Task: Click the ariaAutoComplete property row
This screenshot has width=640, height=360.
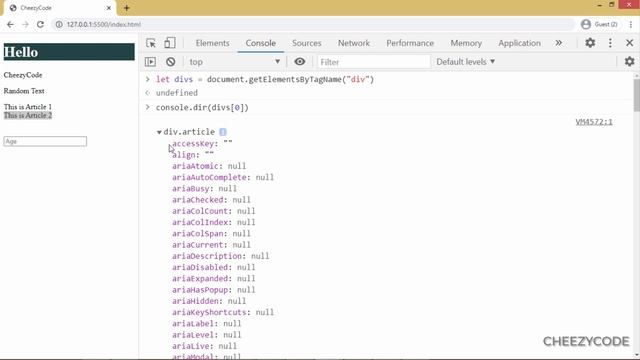Action: (222, 177)
